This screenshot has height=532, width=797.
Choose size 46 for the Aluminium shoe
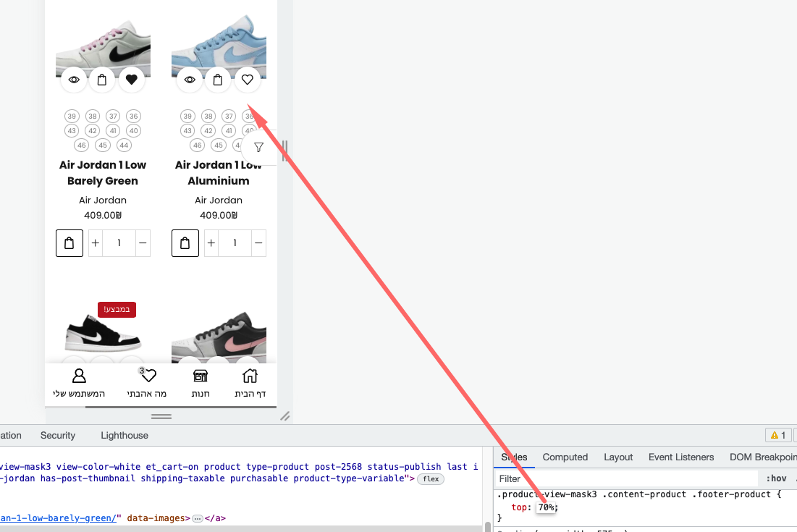198,145
